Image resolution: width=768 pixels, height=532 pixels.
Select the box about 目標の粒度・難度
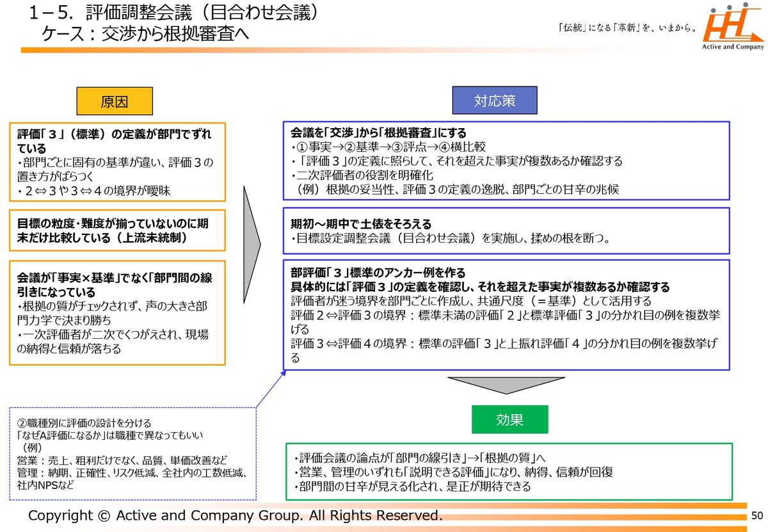tap(118, 230)
